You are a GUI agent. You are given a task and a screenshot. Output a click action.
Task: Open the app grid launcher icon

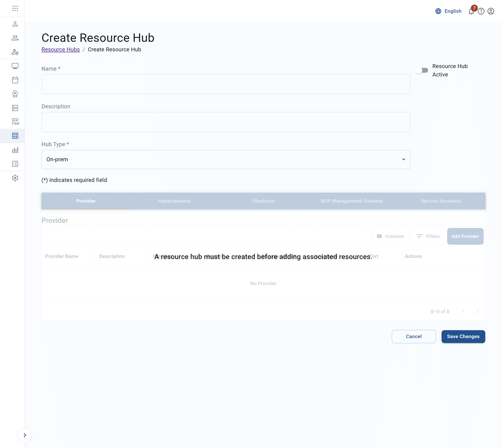pyautogui.click(x=15, y=8)
